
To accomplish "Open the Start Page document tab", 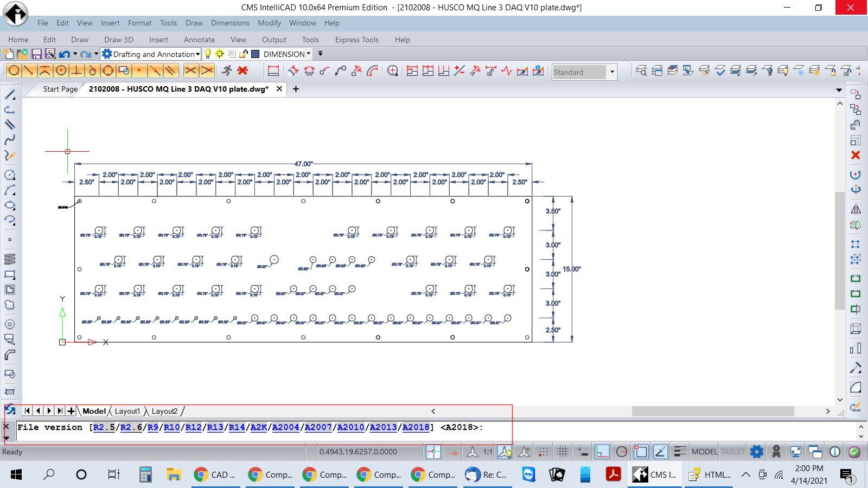I will click(x=60, y=89).
